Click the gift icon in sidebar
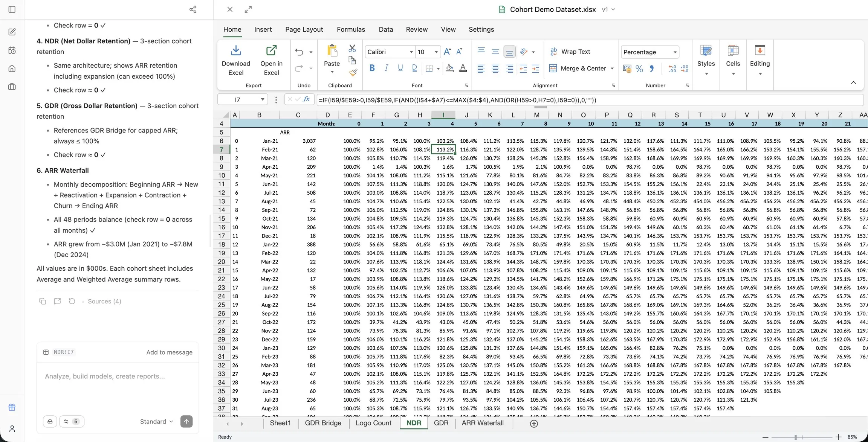868x442 pixels. [12, 407]
